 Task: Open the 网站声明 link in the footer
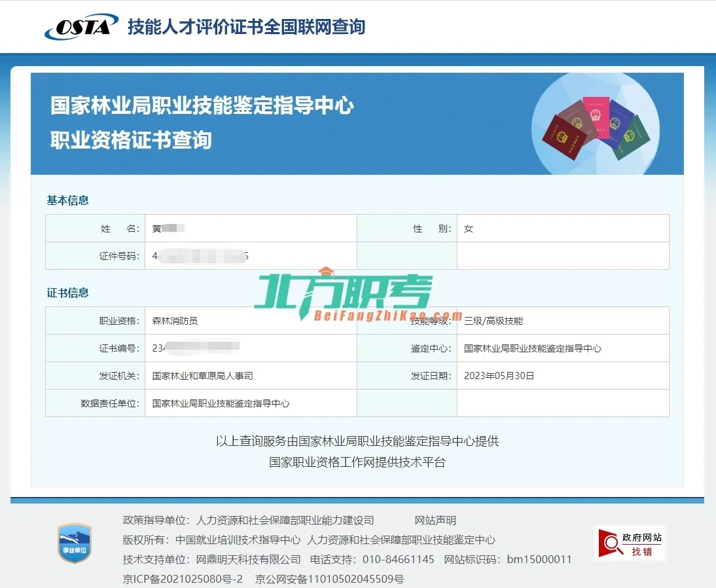click(x=435, y=521)
